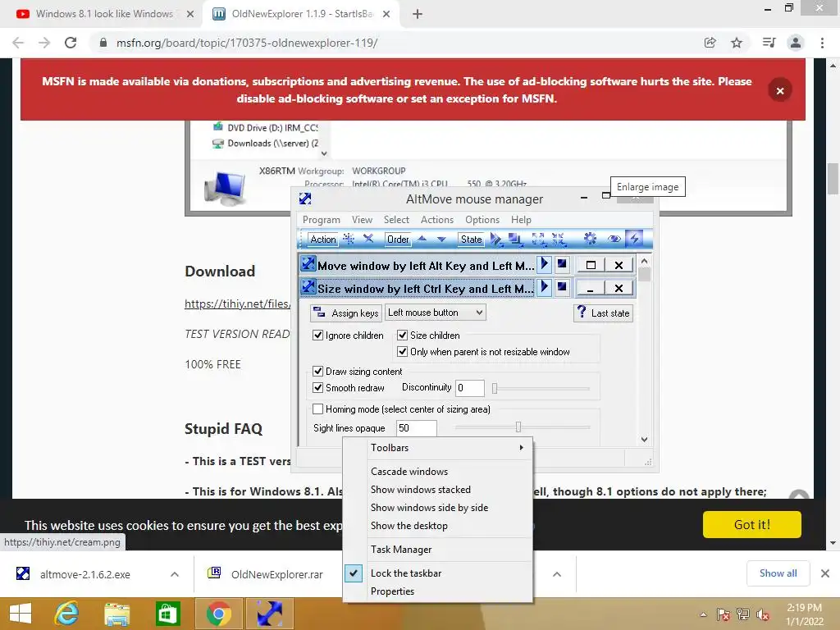Viewport: 840px width, 630px height.
Task: Click the delete action X icon in AltMove toolbar
Action: (368, 239)
